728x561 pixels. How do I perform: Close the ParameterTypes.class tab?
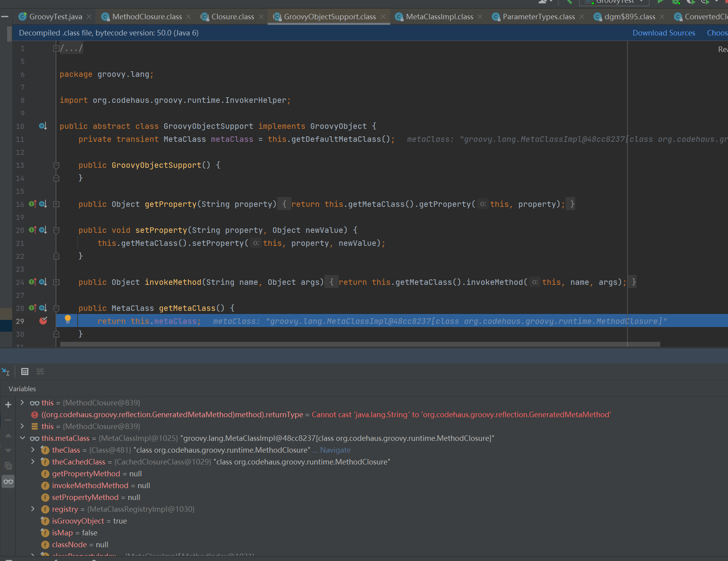click(582, 17)
